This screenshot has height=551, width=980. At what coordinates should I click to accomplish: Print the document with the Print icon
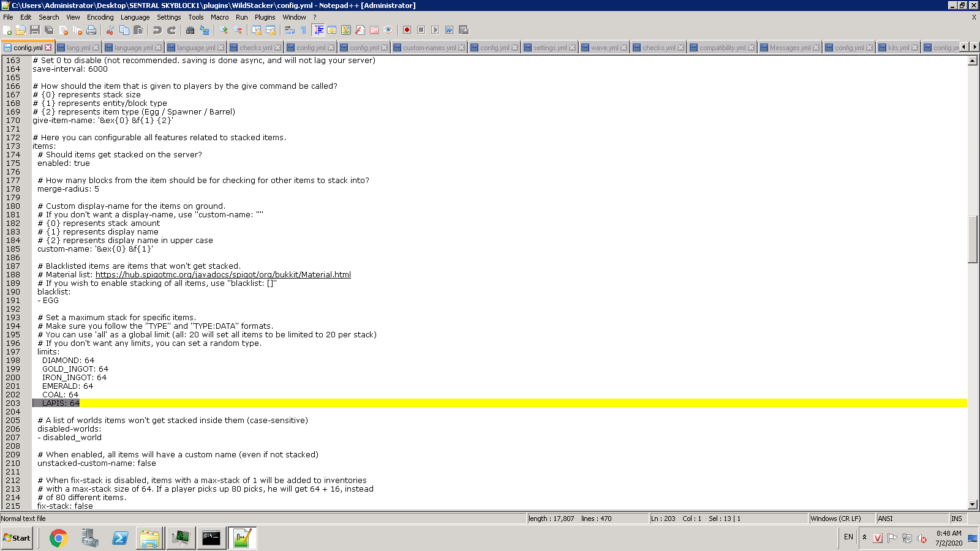point(91,30)
